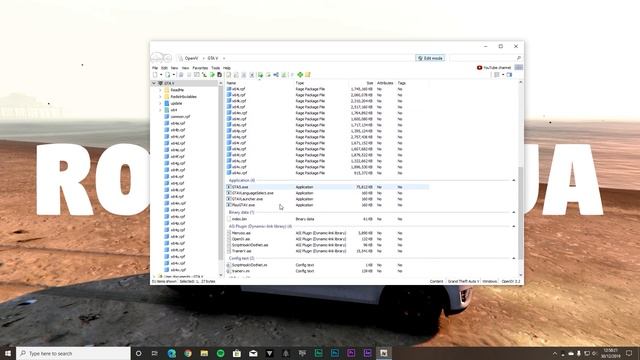Screen dimensions: 640x360
Task: Open the Favorites menu
Action: (200, 68)
